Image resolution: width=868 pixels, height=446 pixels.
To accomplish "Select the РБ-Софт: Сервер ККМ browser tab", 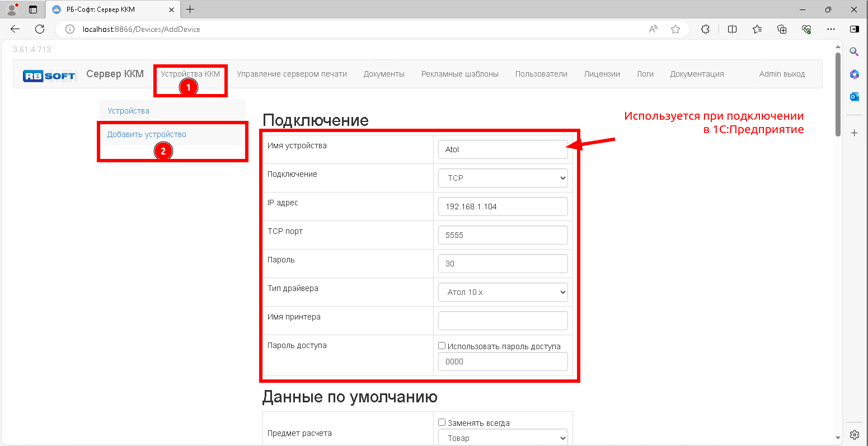I will 114,10.
